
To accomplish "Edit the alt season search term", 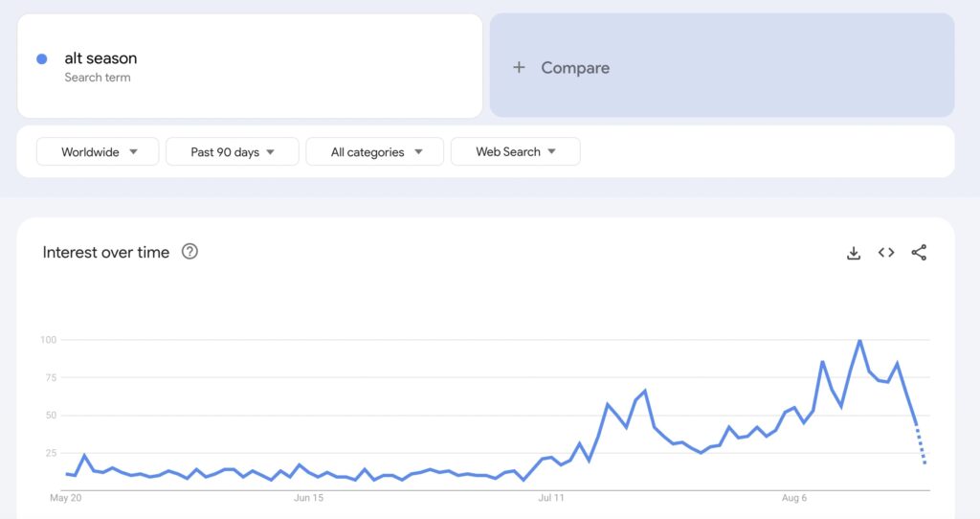I will 100,58.
